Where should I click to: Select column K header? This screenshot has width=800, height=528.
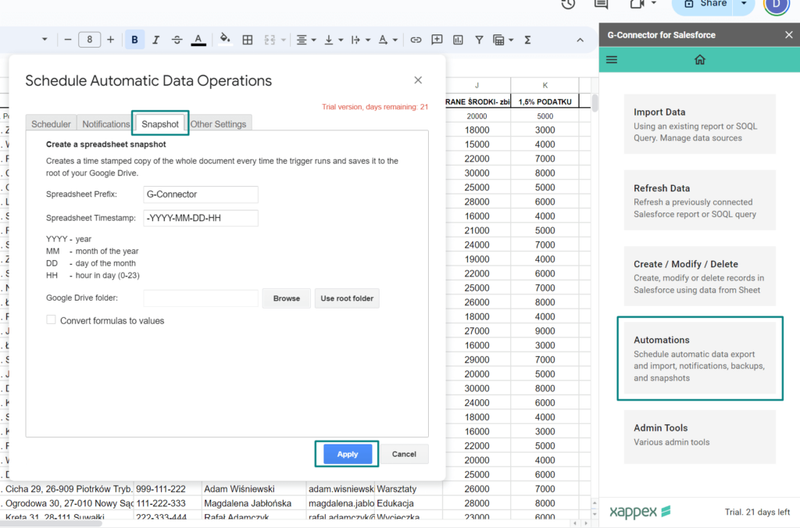click(545, 85)
